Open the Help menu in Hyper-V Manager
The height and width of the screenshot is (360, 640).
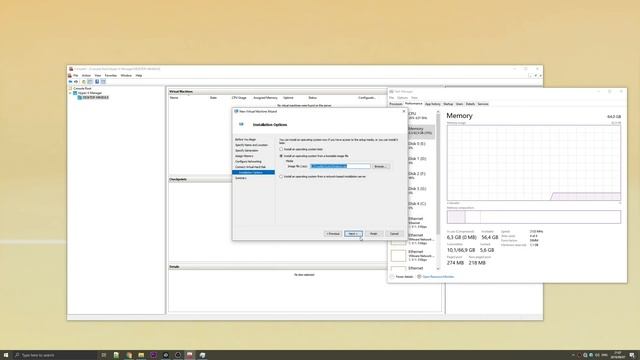(x=139, y=76)
